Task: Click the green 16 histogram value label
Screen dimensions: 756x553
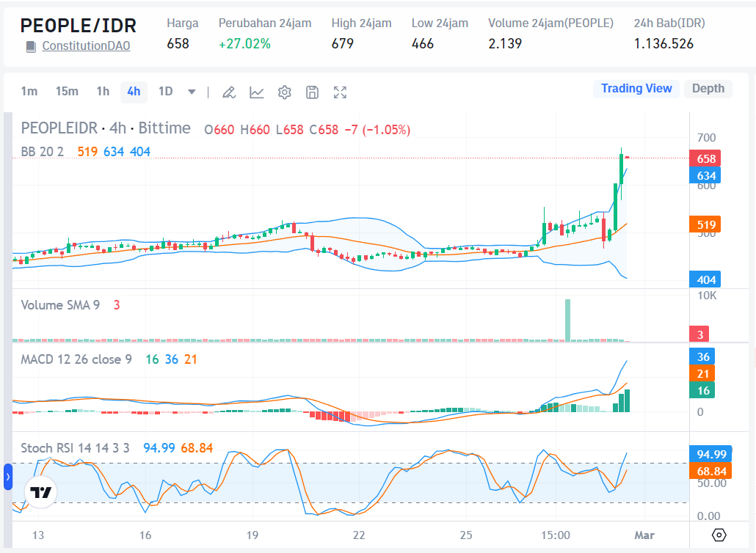Action: coord(702,391)
